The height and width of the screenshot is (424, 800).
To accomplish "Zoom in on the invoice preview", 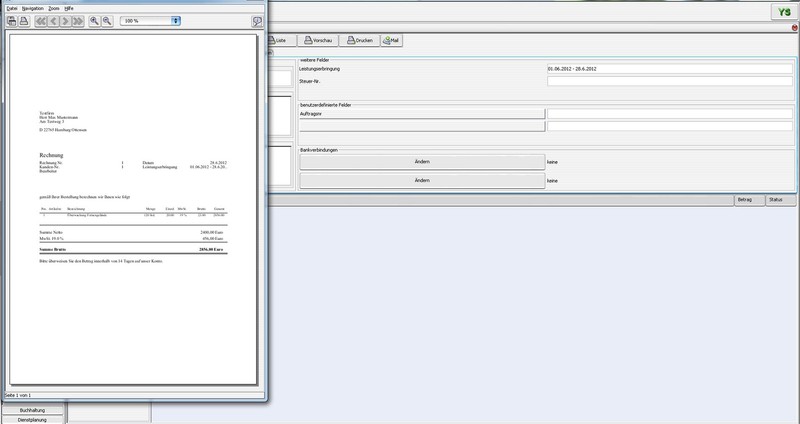I will (x=94, y=21).
